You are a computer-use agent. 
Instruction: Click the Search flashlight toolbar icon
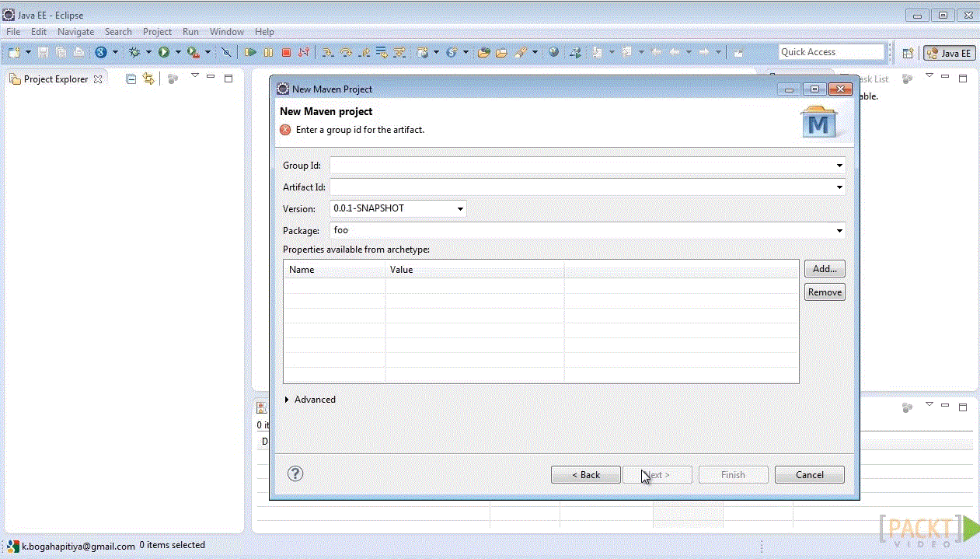[x=520, y=52]
